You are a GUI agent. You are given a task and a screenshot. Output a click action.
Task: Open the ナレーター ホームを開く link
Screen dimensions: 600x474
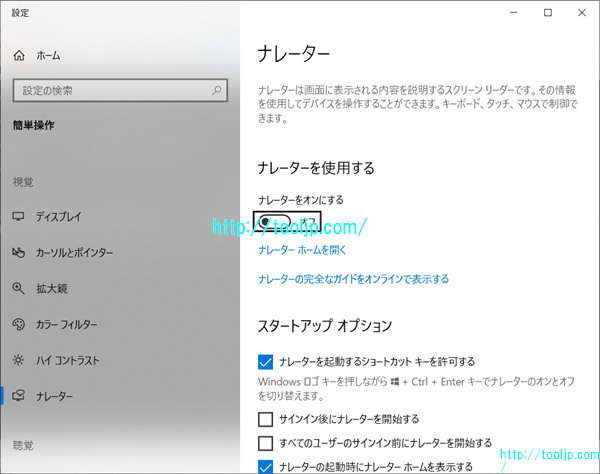click(302, 250)
